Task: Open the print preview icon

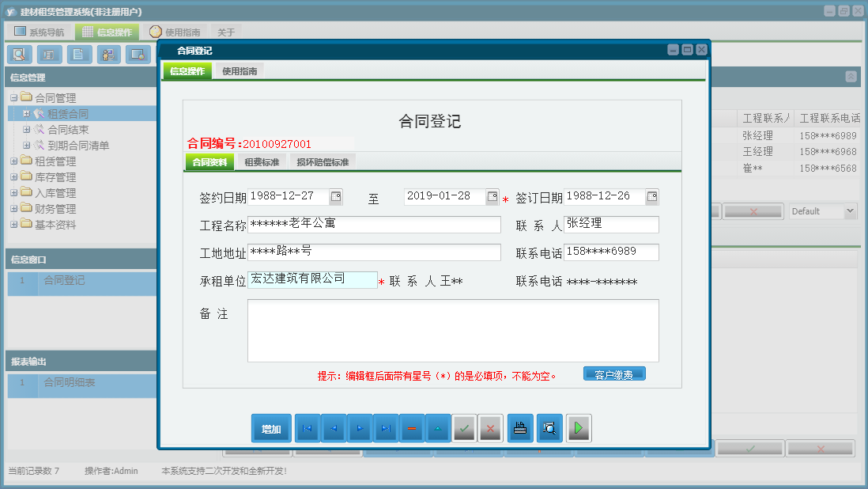Action: [549, 427]
